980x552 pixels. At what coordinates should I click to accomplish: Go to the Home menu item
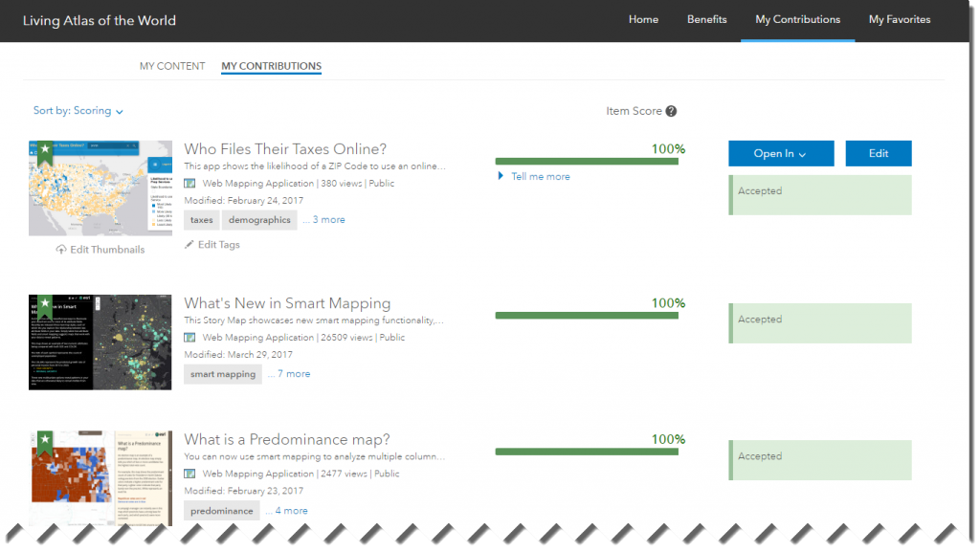pyautogui.click(x=643, y=19)
